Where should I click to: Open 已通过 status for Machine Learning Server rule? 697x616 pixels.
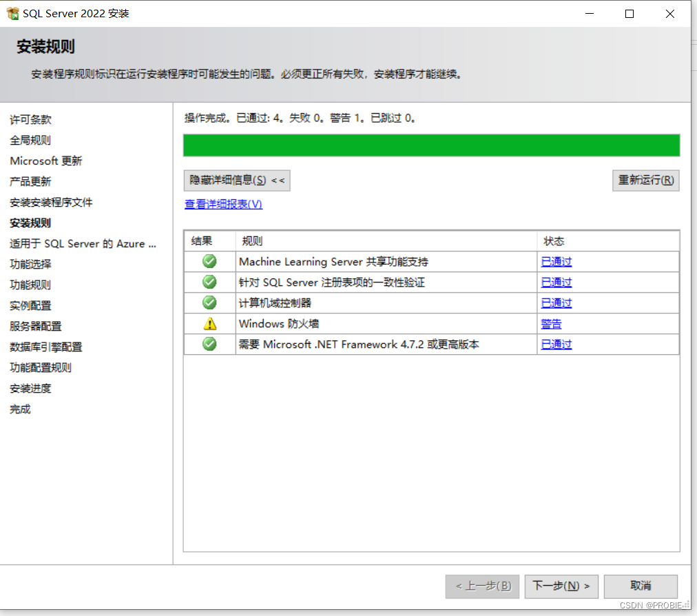point(556,262)
